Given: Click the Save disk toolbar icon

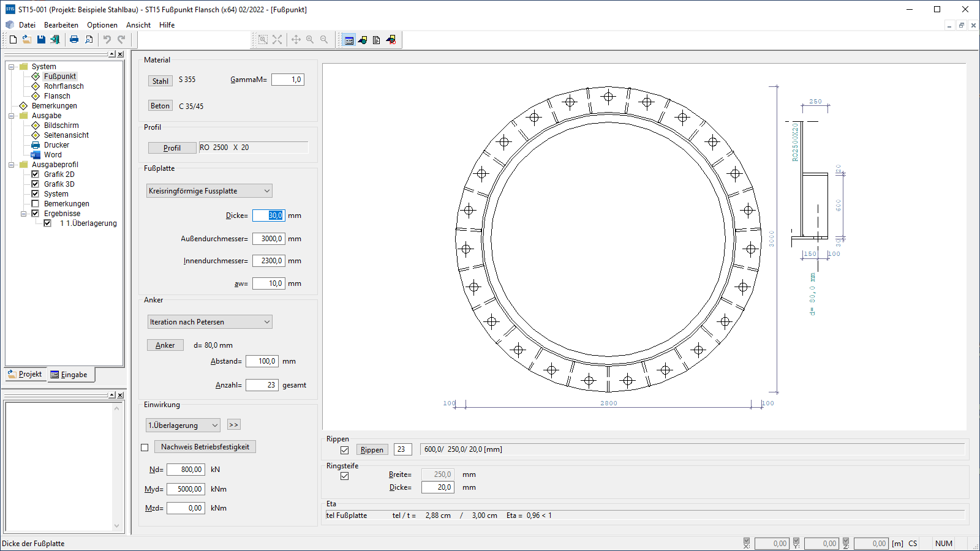Looking at the screenshot, I should [x=41, y=40].
